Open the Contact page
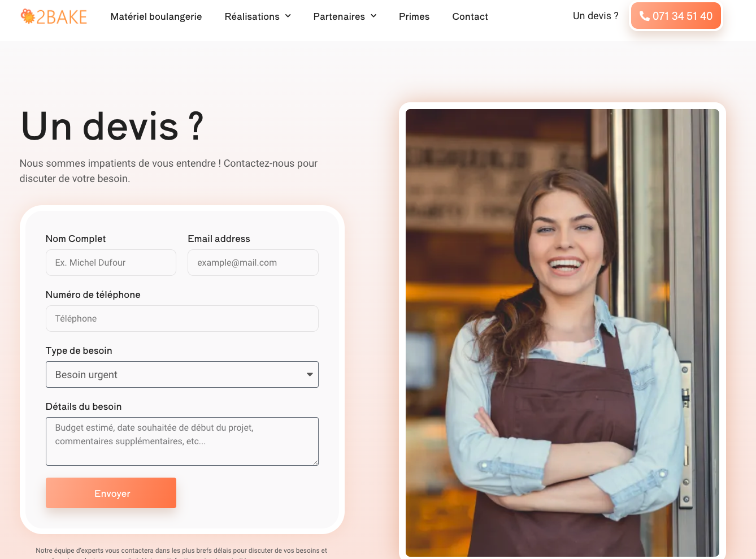The height and width of the screenshot is (559, 756). tap(470, 16)
